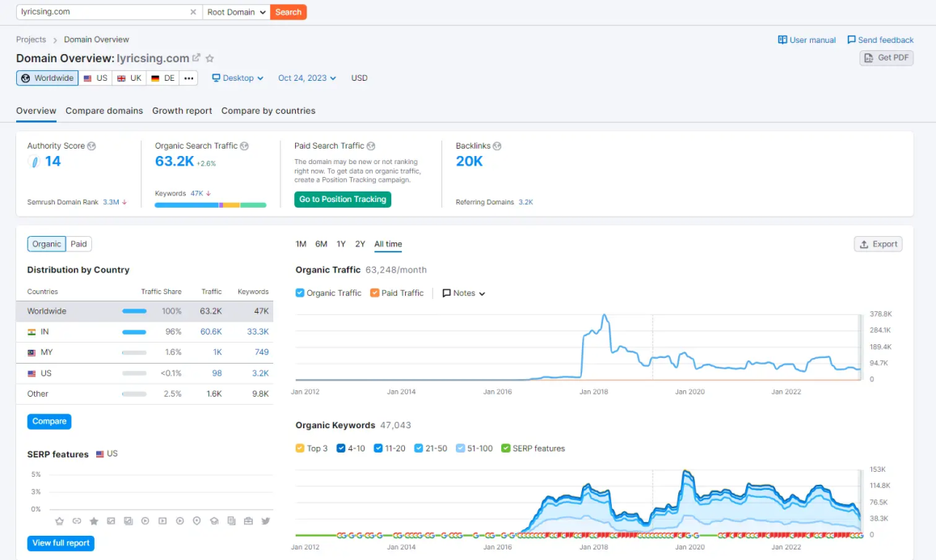Screen dimensions: 936x560
Task: Click the Notes speech bubble icon
Action: [x=446, y=293]
